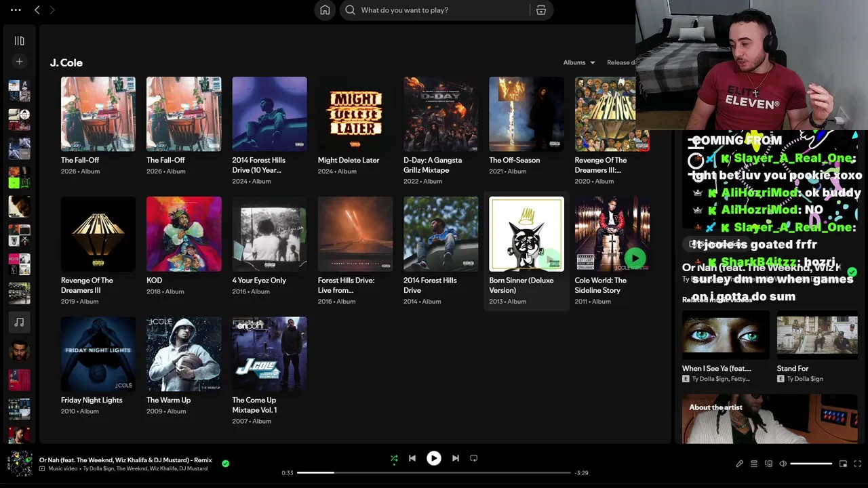Click the search magnifier icon
Screen dimensions: 868x488
[350, 10]
